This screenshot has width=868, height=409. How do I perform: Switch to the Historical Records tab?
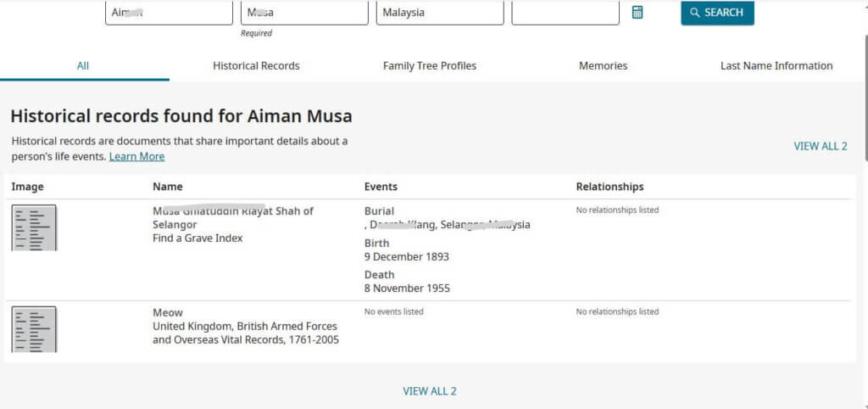(256, 65)
